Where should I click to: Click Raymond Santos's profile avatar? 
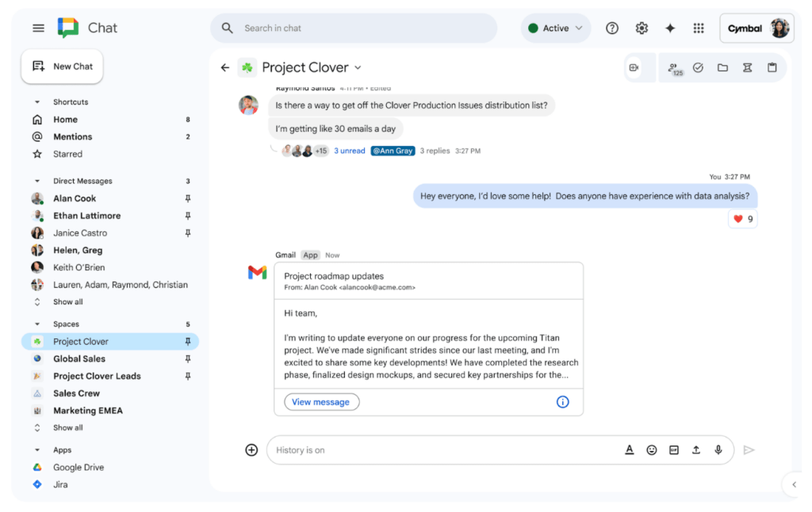coord(248,105)
